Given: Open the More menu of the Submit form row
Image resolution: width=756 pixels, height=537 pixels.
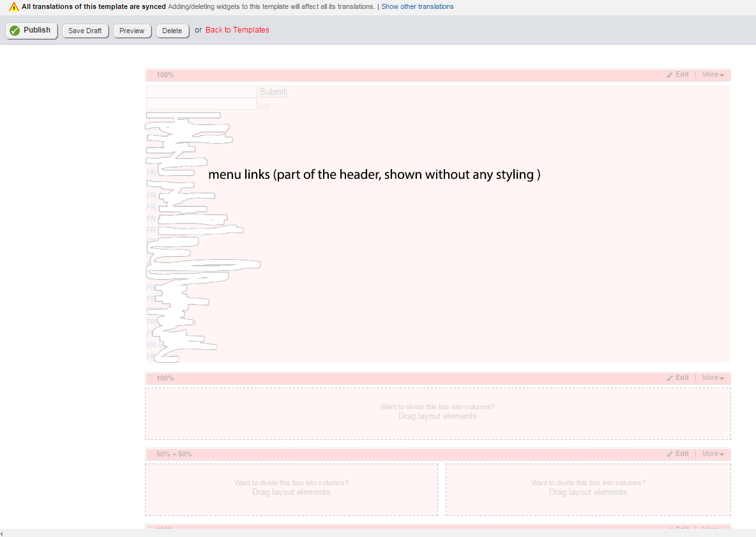Looking at the screenshot, I should pos(713,75).
